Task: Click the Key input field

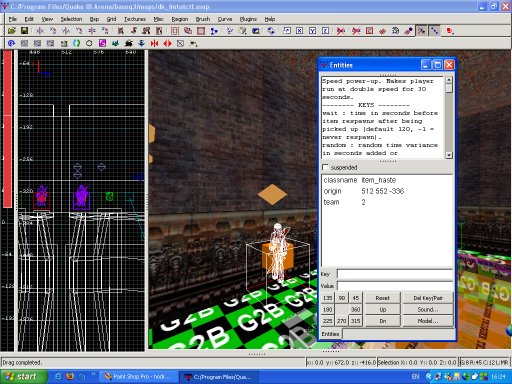Action: click(395, 274)
